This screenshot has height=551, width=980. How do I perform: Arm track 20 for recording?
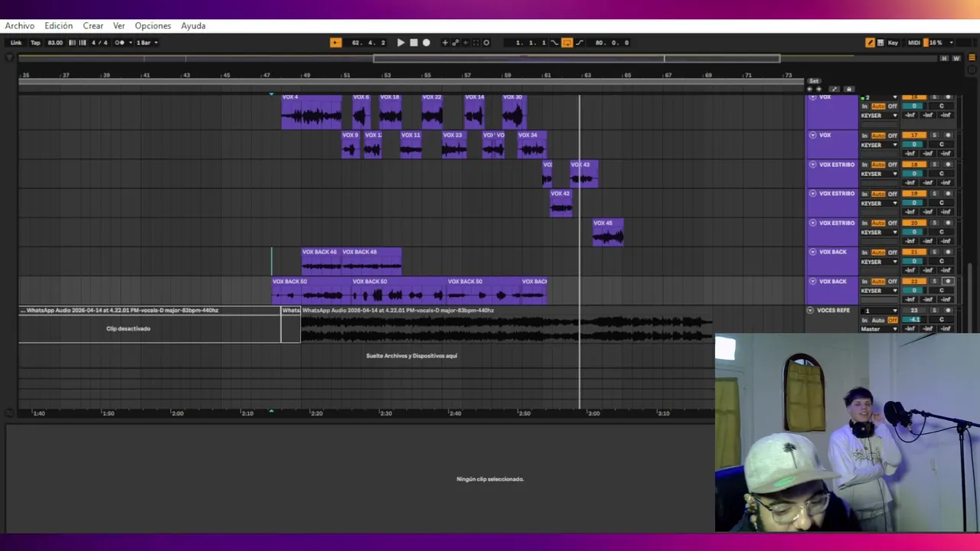pyautogui.click(x=948, y=223)
